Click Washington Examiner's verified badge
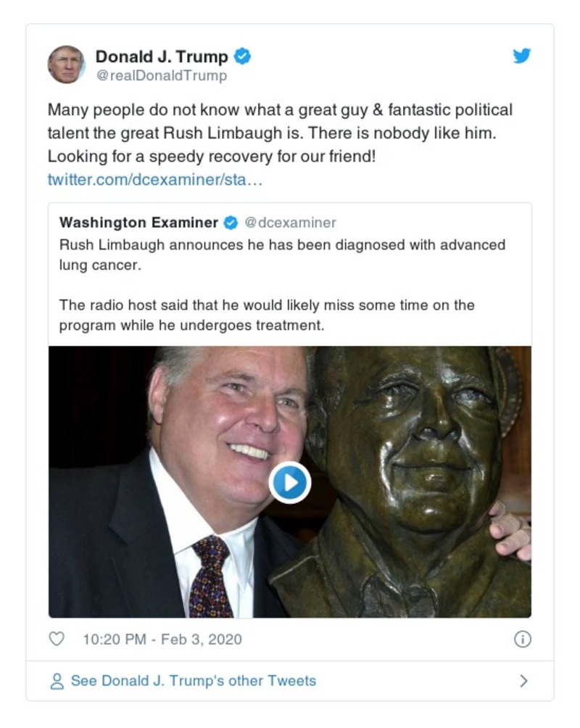This screenshot has width=580, height=728. (231, 223)
